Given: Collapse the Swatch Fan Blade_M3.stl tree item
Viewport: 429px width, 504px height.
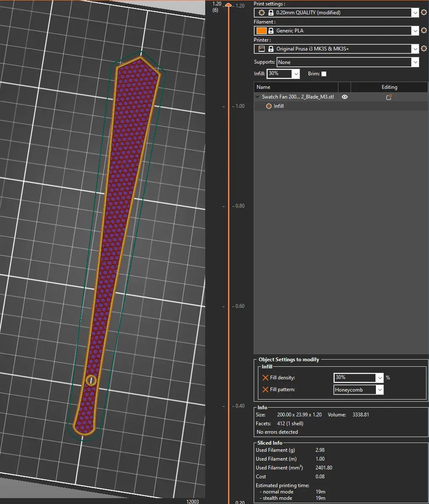Looking at the screenshot, I should (257, 96).
